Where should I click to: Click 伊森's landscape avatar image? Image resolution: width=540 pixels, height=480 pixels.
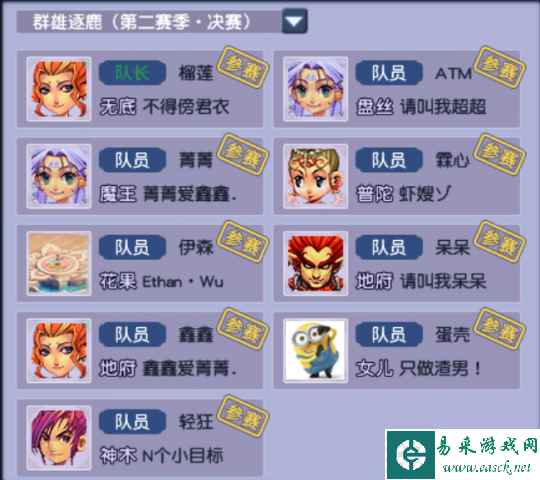coord(59,263)
